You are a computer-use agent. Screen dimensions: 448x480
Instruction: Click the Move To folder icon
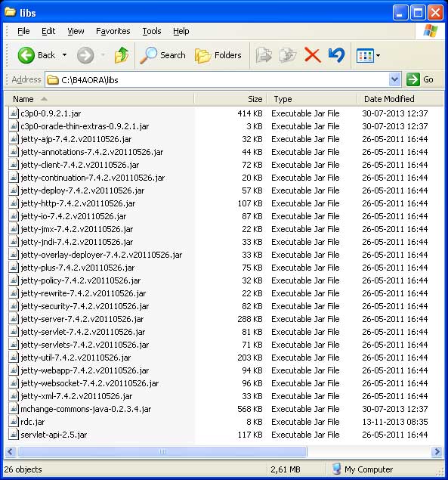pos(264,55)
